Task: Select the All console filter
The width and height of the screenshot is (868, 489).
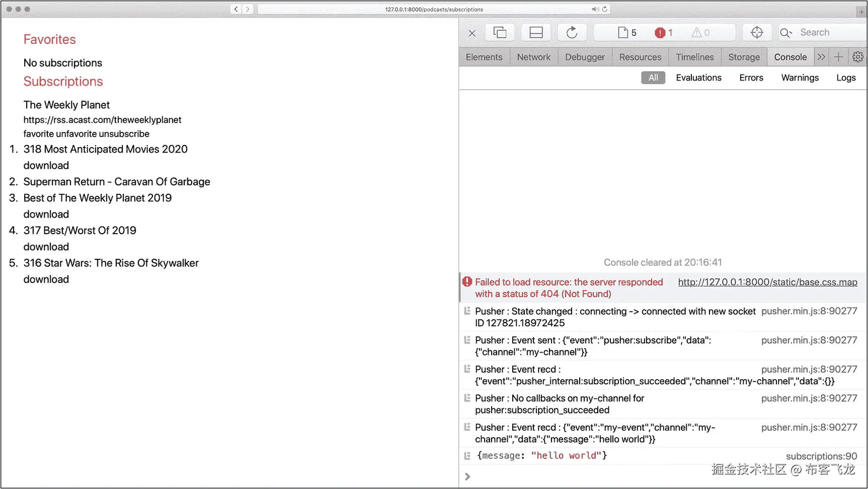Action: pos(653,78)
